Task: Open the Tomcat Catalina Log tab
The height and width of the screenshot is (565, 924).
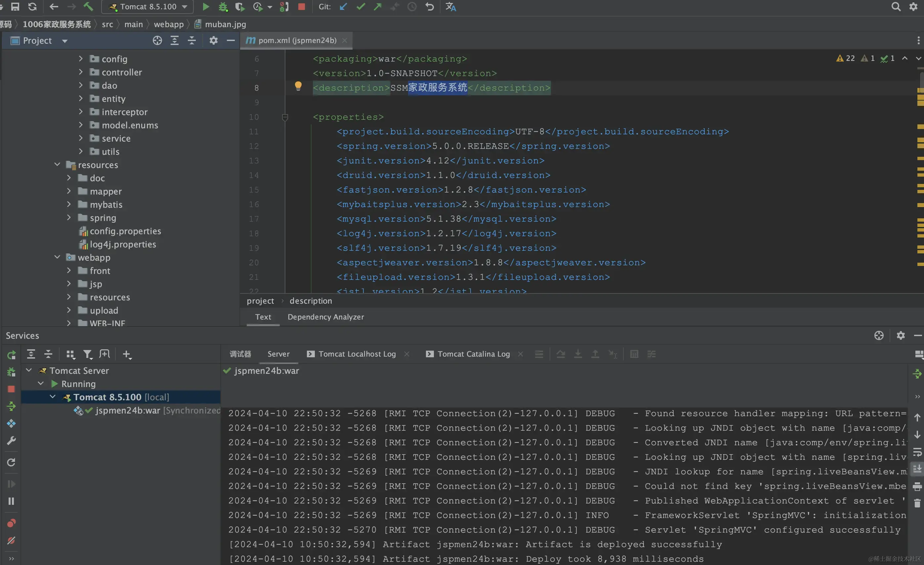Action: tap(473, 354)
